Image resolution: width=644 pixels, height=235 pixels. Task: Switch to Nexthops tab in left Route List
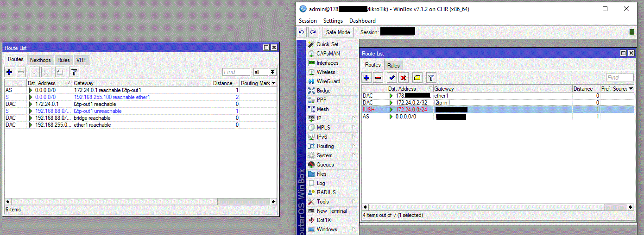(40, 60)
